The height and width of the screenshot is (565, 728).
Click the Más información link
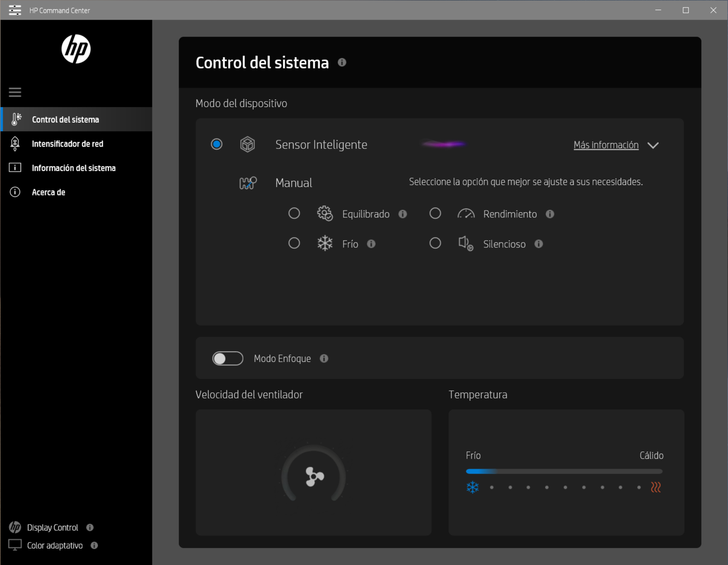(606, 145)
